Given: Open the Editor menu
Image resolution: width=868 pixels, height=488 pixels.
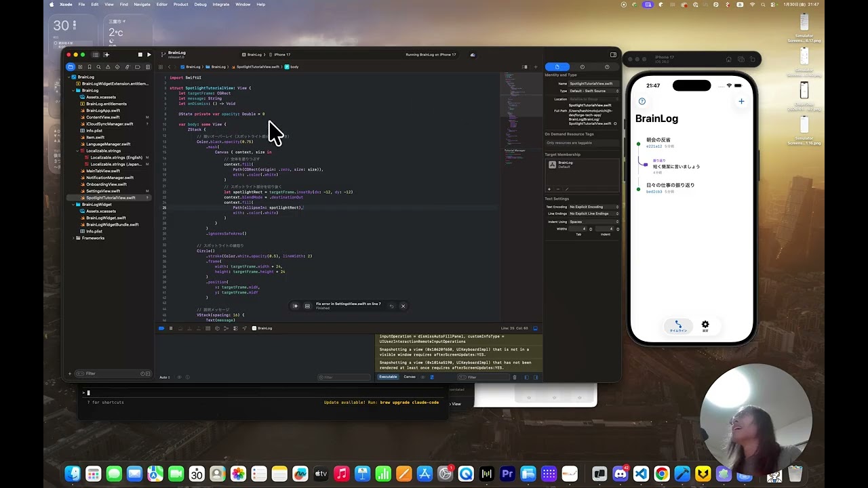Looking at the screenshot, I should click(161, 4).
